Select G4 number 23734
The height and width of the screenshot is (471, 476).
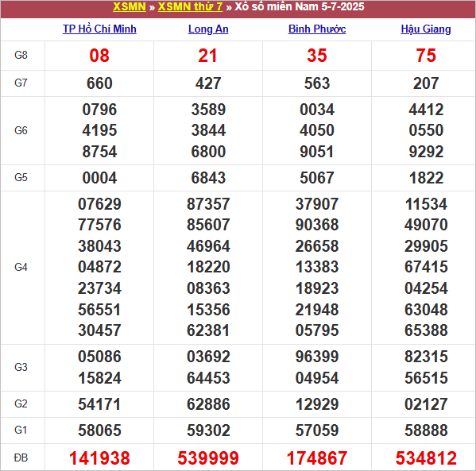[99, 288]
